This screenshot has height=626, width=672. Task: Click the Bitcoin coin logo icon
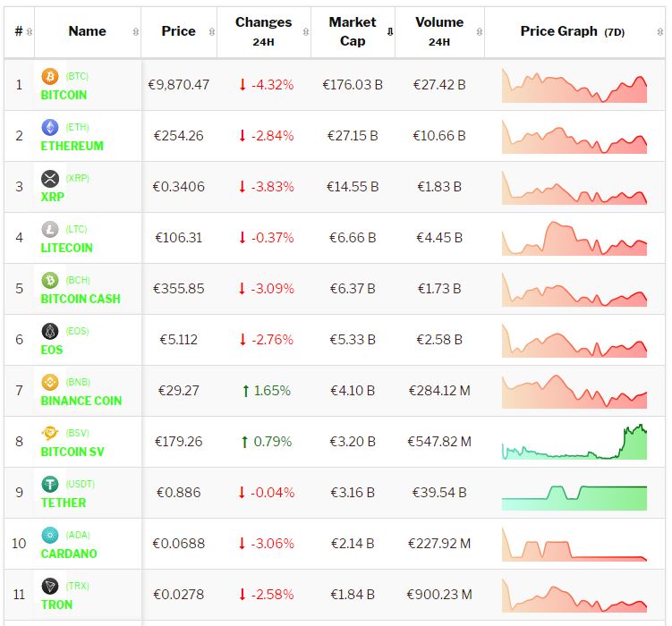click(x=50, y=77)
